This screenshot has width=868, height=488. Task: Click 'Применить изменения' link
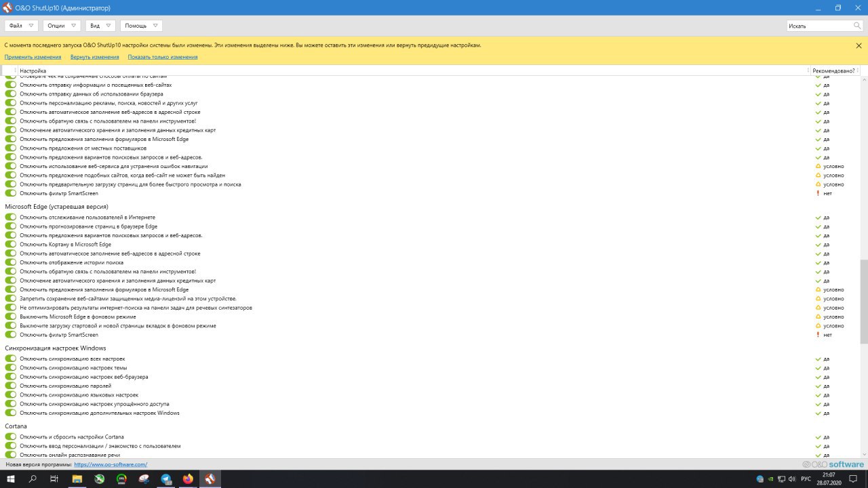pyautogui.click(x=33, y=57)
